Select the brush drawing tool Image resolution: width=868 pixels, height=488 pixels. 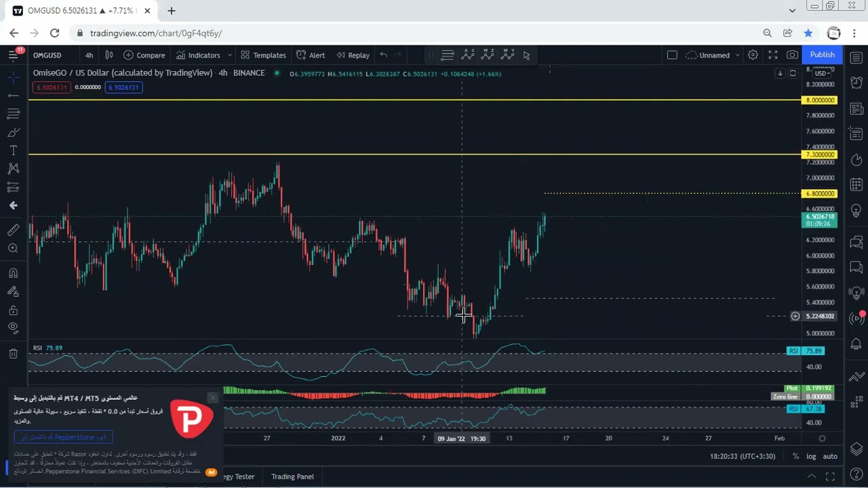(13, 132)
